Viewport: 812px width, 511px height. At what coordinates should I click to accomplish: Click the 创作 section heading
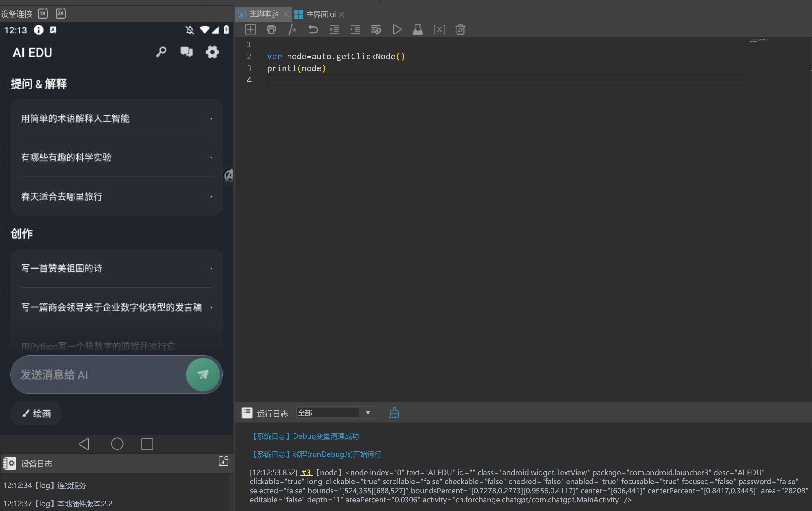(x=22, y=233)
